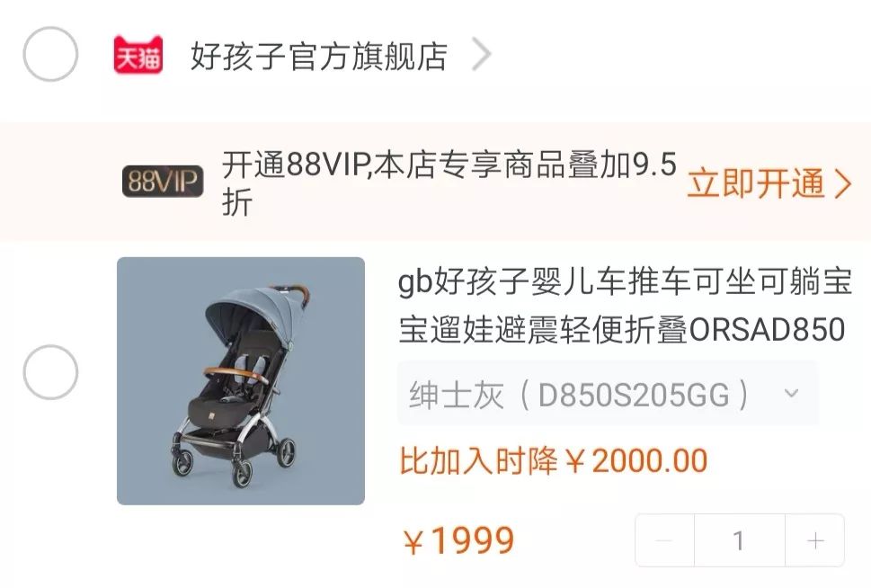This screenshot has height=588, width=871.
Task: Click the red 天猫 Tmall logo icon
Action: coord(138,55)
